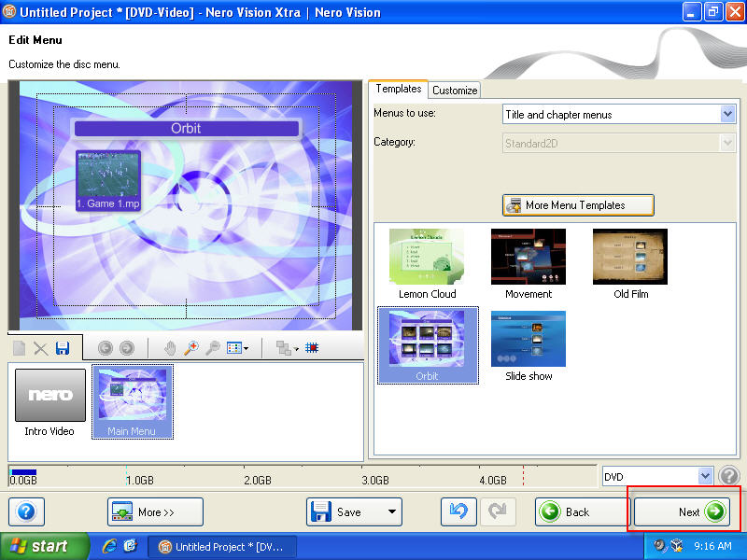The height and width of the screenshot is (560, 747).
Task: Select the Lemon Cloud template
Action: pos(427,264)
